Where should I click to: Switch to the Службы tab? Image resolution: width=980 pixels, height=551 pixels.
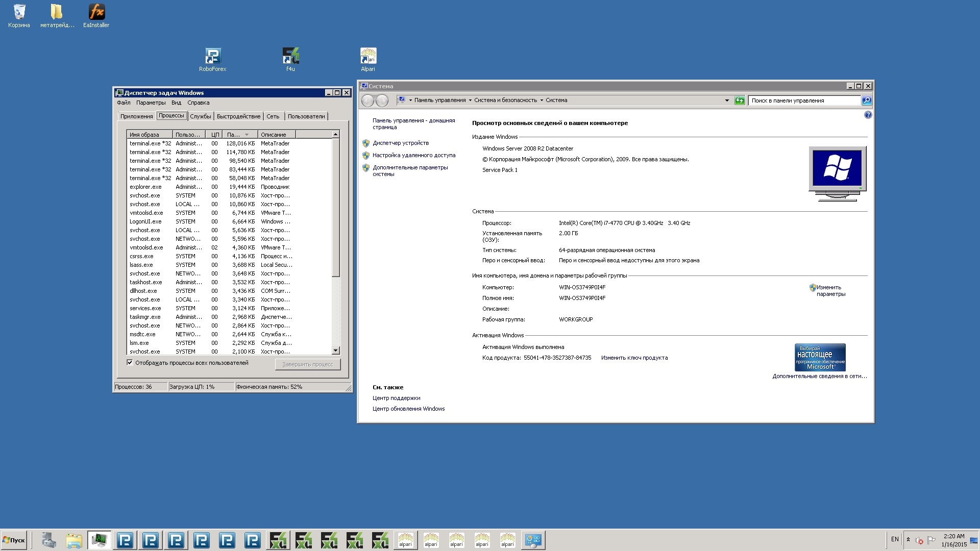click(x=200, y=116)
